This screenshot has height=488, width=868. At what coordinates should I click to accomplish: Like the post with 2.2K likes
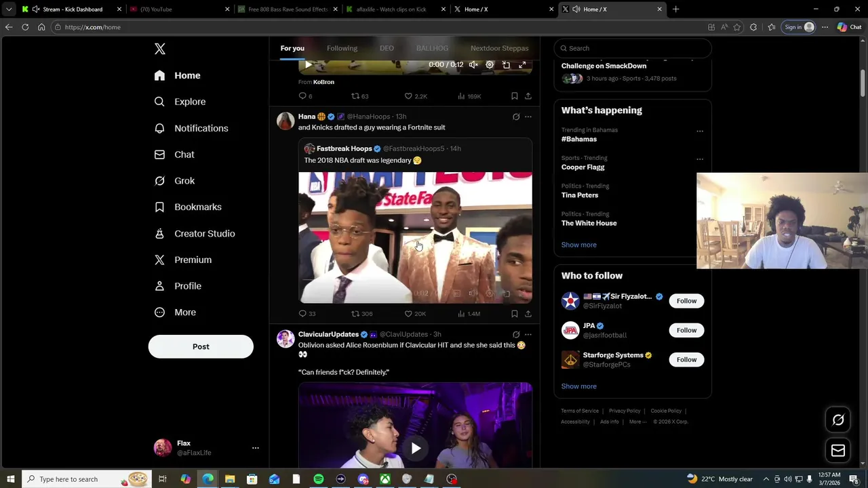pyautogui.click(x=415, y=96)
